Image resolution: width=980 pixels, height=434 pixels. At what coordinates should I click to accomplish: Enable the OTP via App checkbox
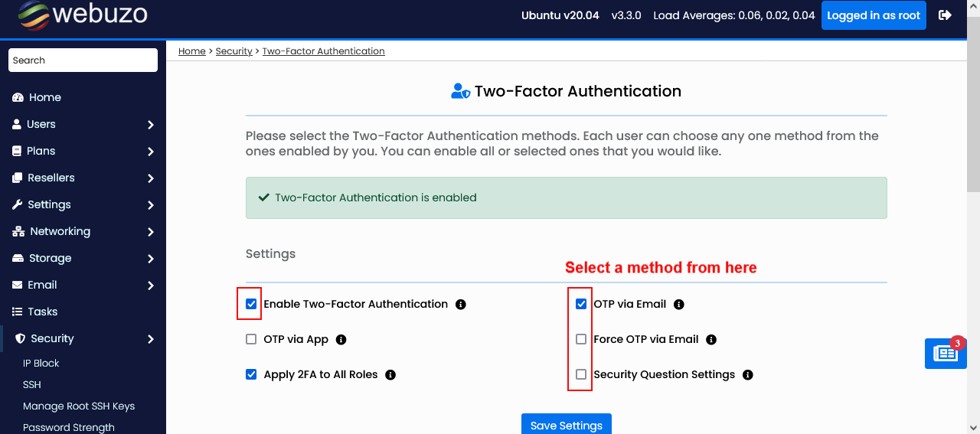coord(251,339)
